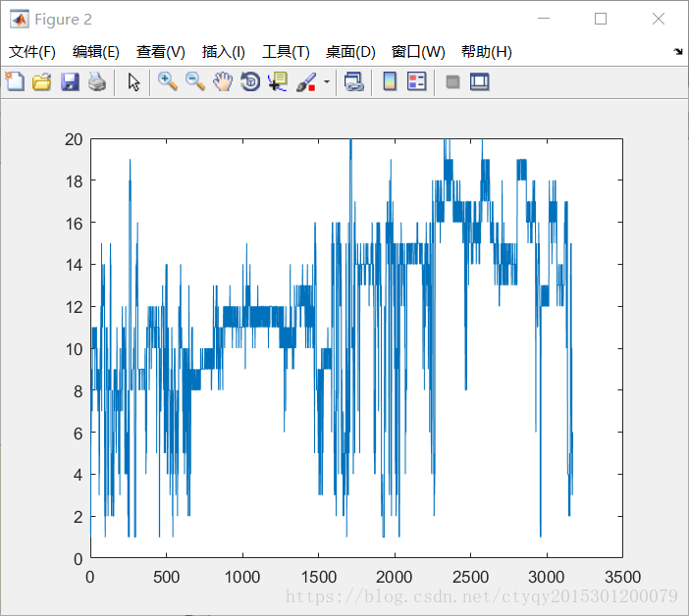Open the 帮助(H) menu
The image size is (689, 616).
(487, 52)
